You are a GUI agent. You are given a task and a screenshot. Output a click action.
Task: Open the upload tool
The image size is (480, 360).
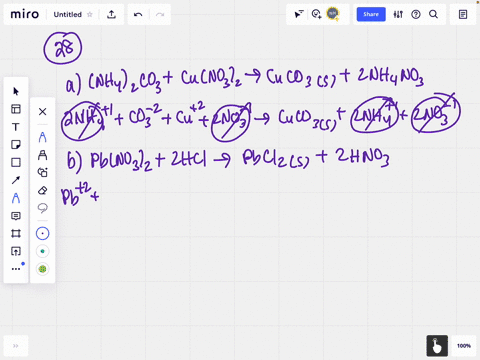(x=16, y=251)
